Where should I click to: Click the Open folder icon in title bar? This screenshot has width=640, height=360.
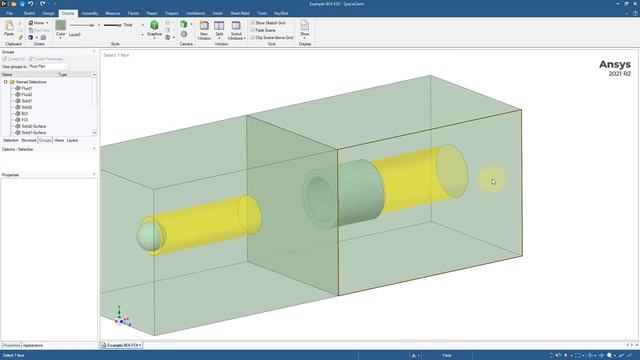[x=13, y=4]
